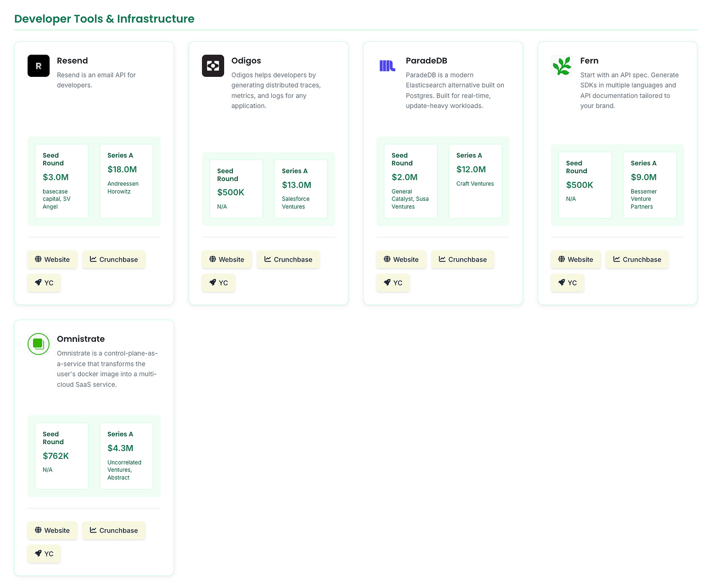
Task: Click the Odigos logo icon
Action: tap(213, 66)
